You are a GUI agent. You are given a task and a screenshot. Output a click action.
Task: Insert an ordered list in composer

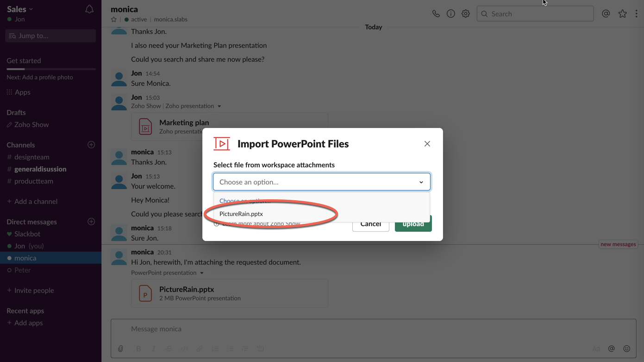[x=215, y=349]
